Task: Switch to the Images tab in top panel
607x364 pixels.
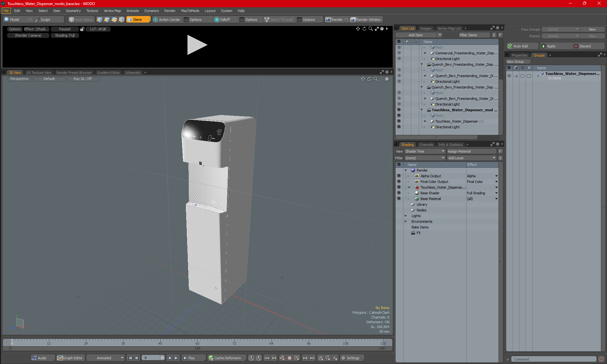Action: pos(425,28)
